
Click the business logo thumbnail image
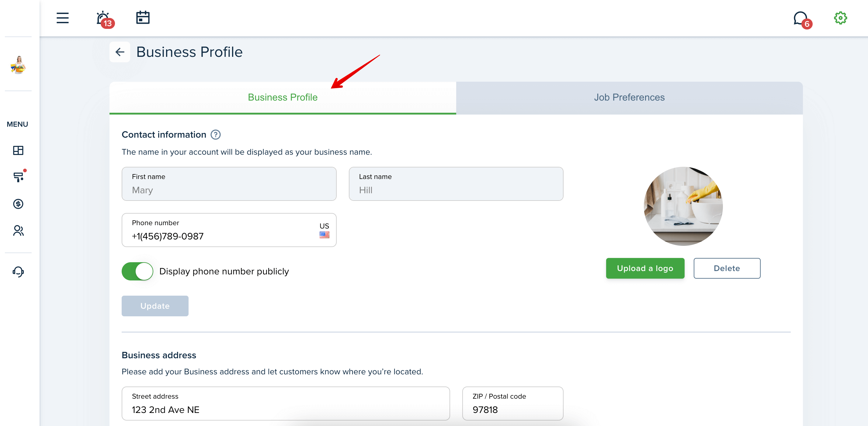(x=683, y=206)
